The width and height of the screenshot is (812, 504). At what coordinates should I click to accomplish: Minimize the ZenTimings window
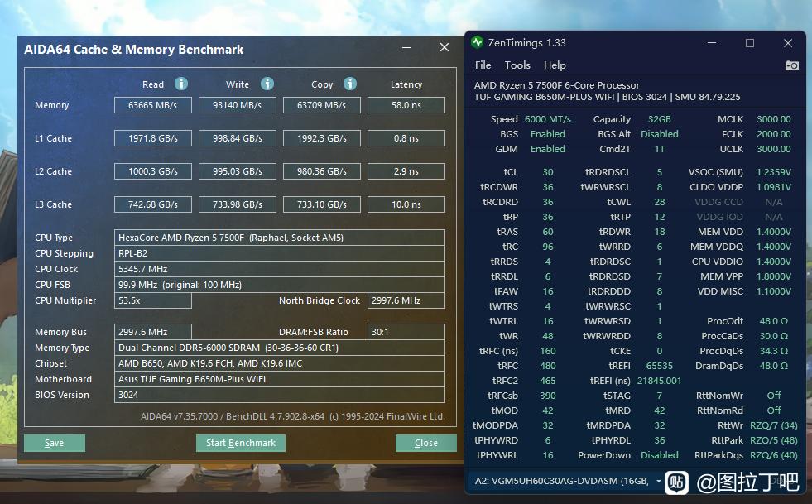(712, 43)
